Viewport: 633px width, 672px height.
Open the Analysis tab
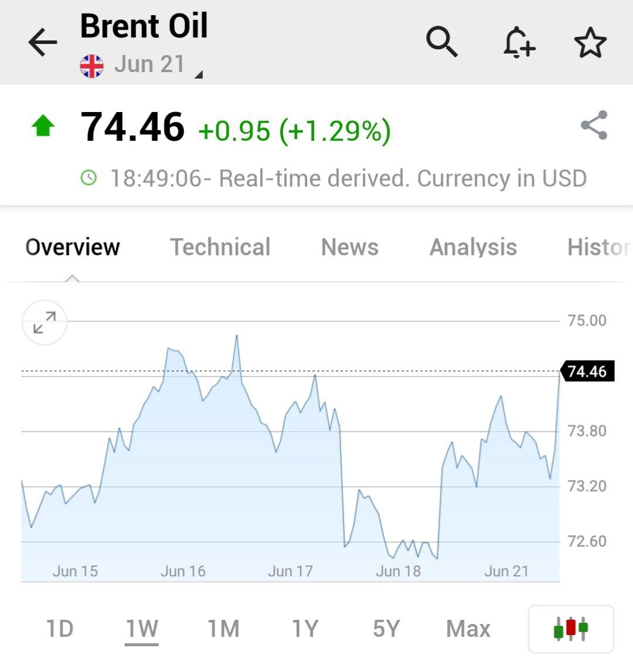(x=473, y=247)
